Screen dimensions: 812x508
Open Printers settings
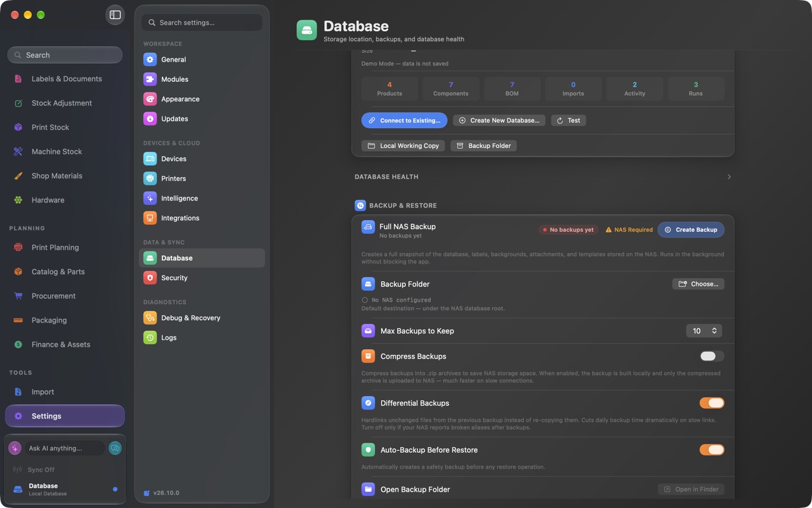tap(202, 178)
